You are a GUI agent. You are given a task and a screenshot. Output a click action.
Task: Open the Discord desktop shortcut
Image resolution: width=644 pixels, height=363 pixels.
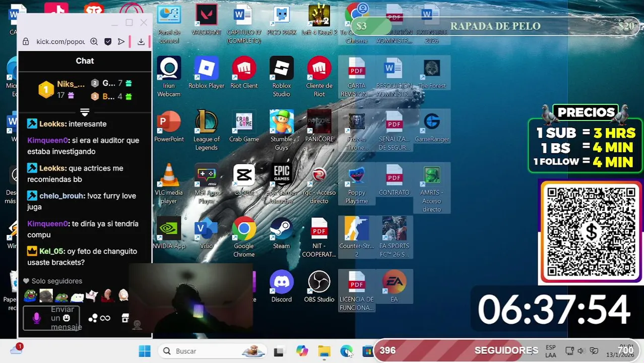281,287
